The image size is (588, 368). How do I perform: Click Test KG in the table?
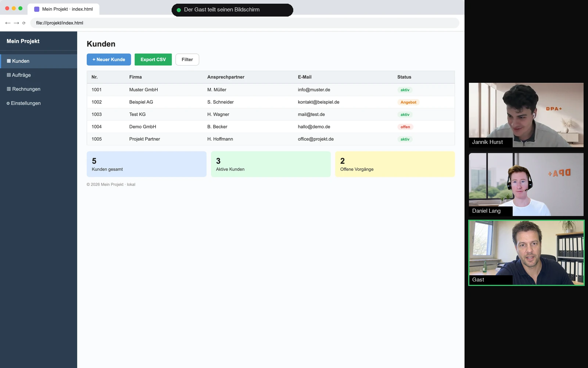137,114
